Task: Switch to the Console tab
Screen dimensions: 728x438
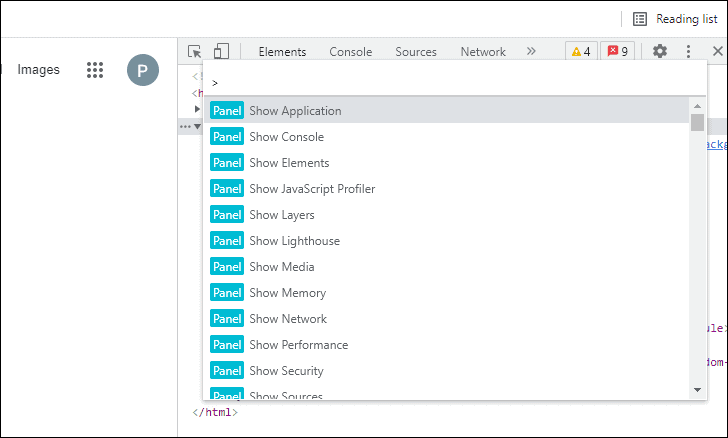Action: [x=351, y=52]
